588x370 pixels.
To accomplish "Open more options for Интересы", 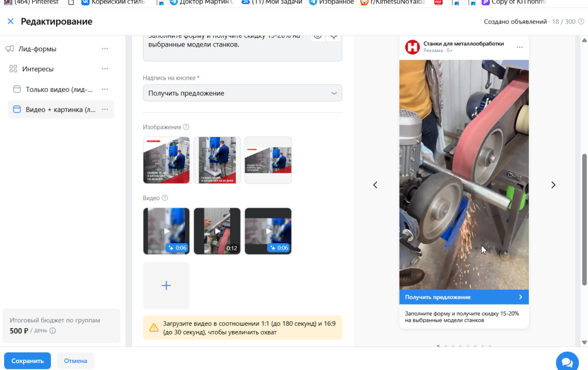I will tap(105, 69).
